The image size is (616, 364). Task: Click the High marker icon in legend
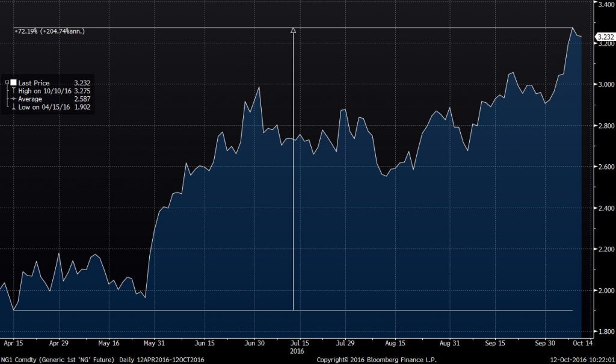tap(13, 91)
